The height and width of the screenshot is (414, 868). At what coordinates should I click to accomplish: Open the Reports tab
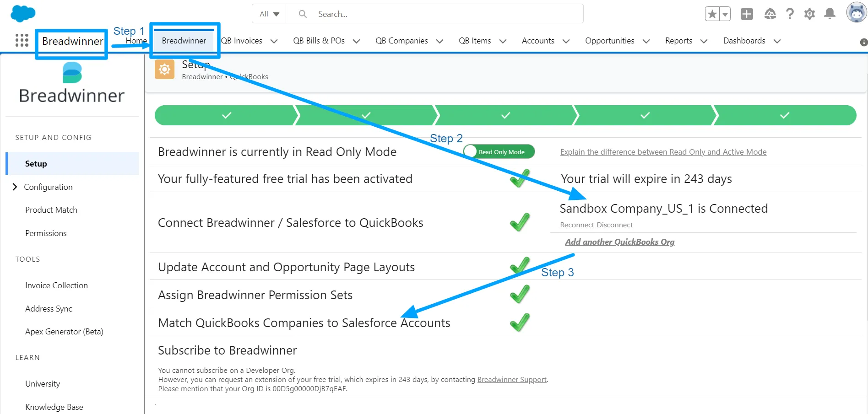(678, 41)
